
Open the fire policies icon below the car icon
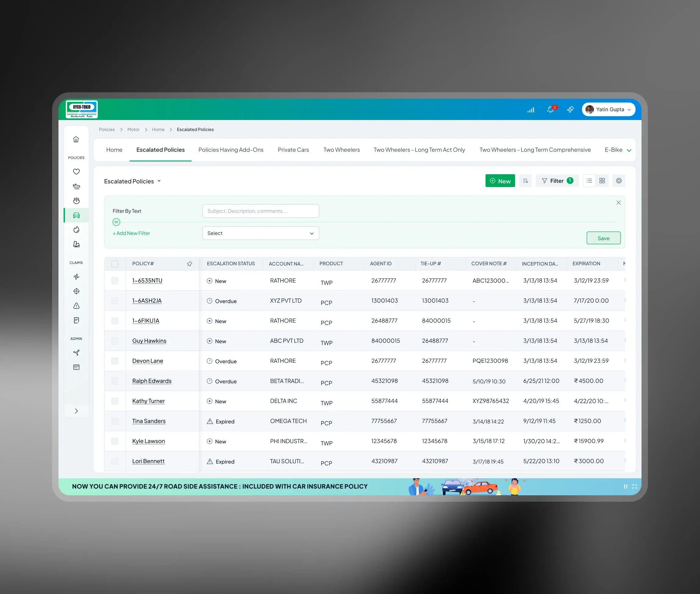pos(76,230)
